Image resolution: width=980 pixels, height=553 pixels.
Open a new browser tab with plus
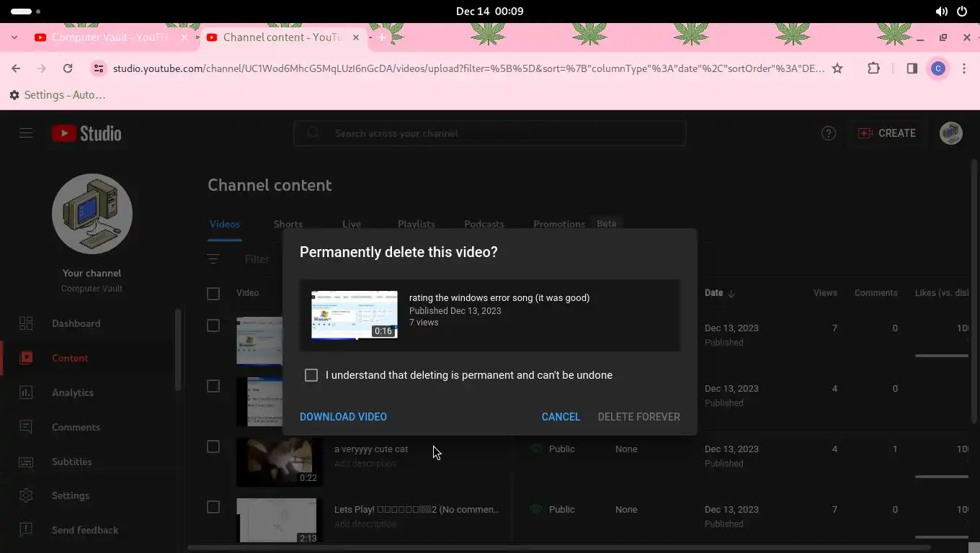tap(382, 37)
